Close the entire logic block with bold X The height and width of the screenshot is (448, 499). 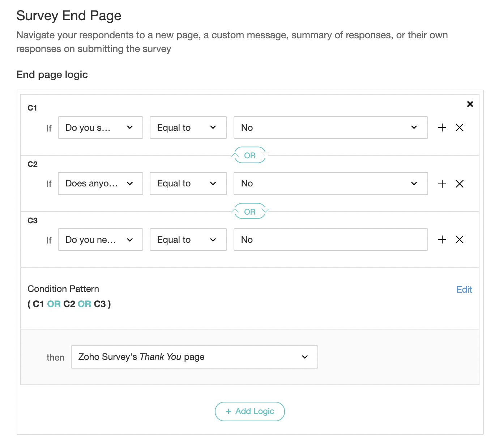[x=470, y=104]
